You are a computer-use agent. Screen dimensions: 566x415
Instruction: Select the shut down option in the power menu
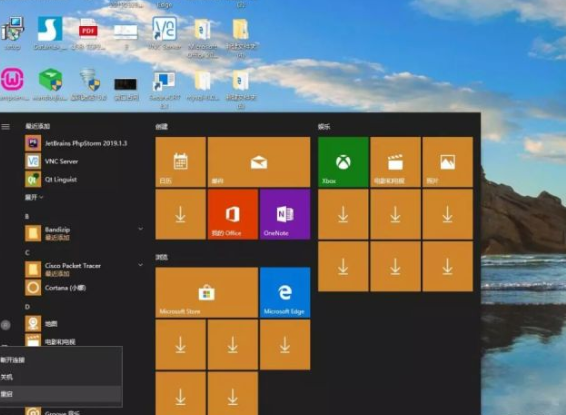61,377
